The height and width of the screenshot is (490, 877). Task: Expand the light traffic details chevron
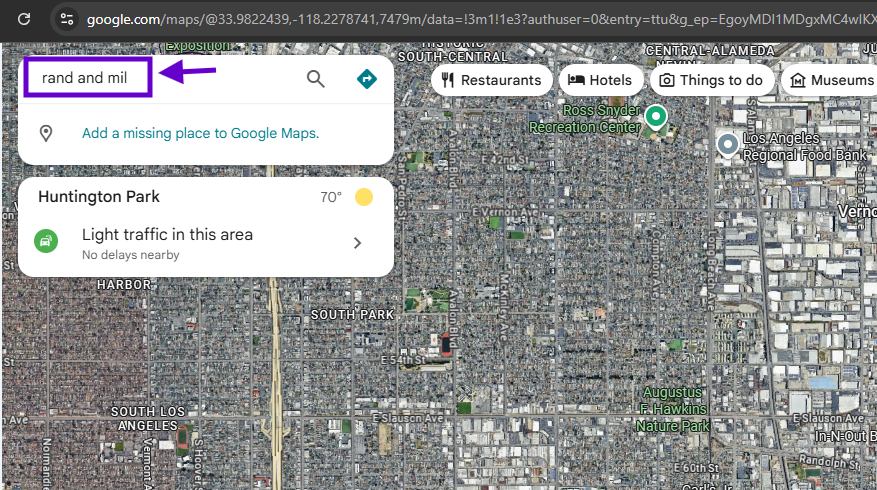point(357,243)
